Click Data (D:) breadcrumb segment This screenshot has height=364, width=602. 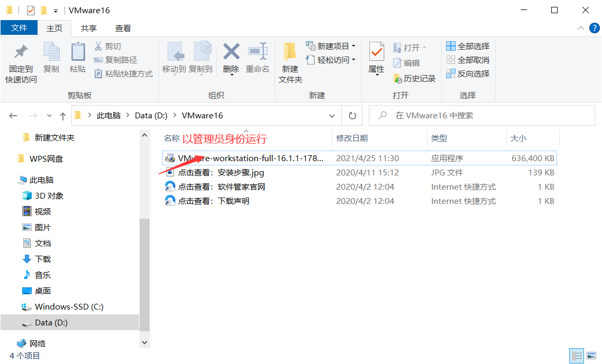pyautogui.click(x=151, y=116)
